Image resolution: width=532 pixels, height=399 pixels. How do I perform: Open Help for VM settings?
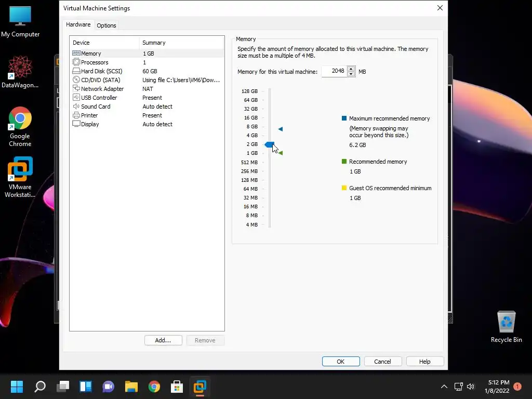(425, 362)
